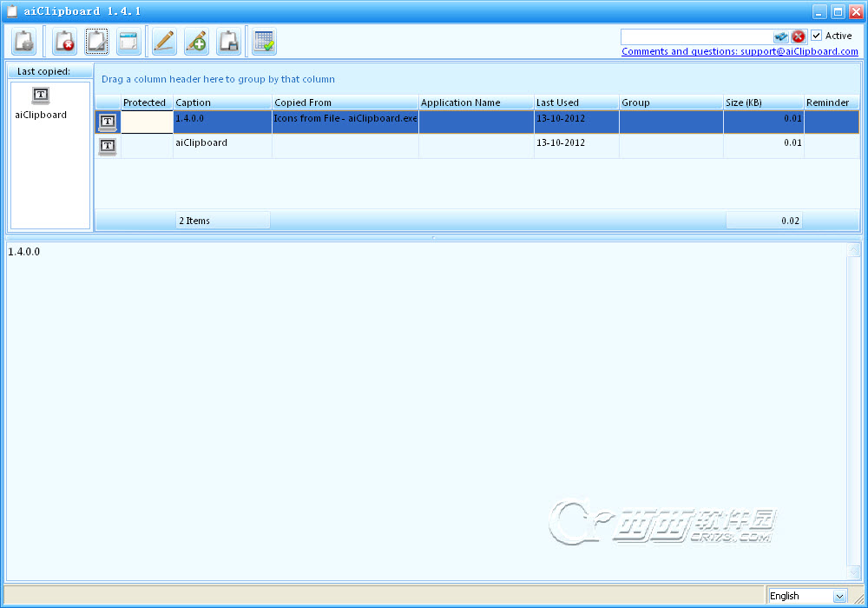This screenshot has height=608, width=868.
Task: Sort by the Application Name column header
Action: click(476, 102)
